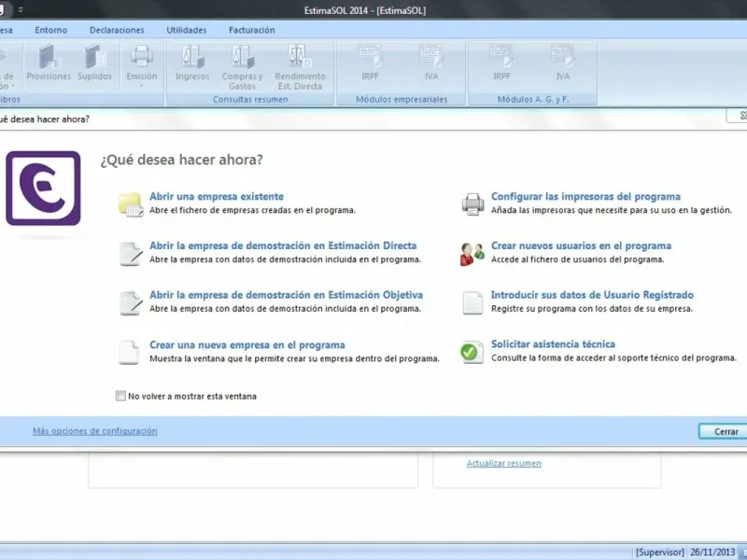747x560 pixels.
Task: Close the welcome dialog with the X
Action: (x=741, y=115)
